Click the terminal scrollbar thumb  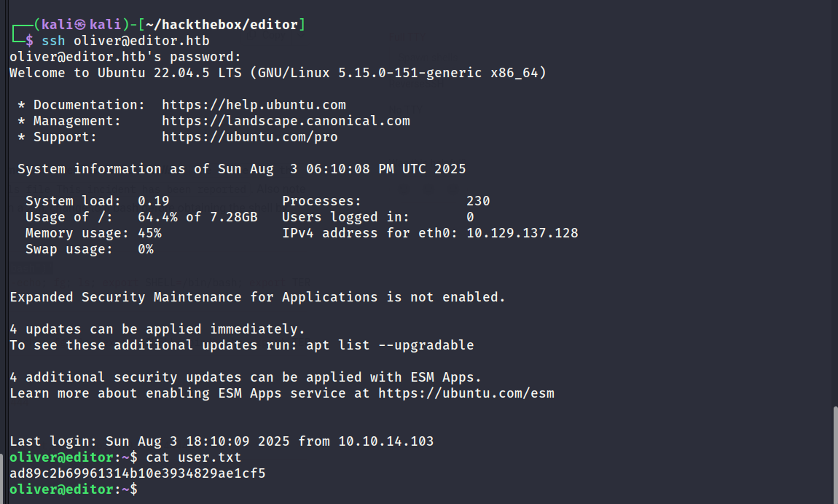coord(835,455)
